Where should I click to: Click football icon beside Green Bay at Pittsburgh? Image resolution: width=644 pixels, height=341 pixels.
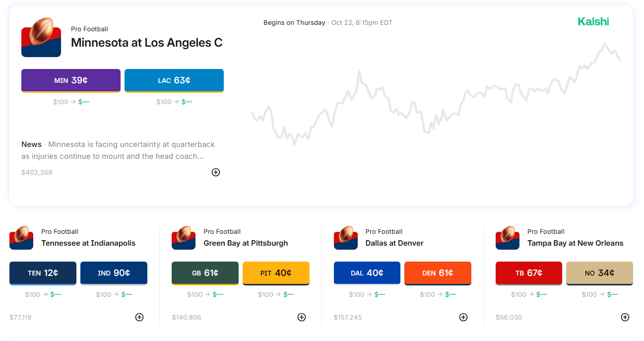coord(183,238)
